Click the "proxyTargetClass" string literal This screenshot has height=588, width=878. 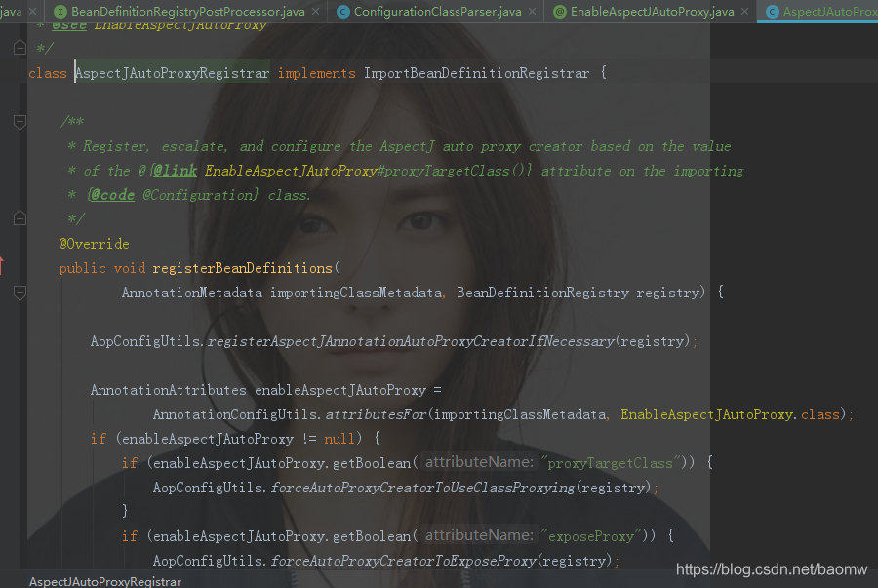[x=610, y=463]
